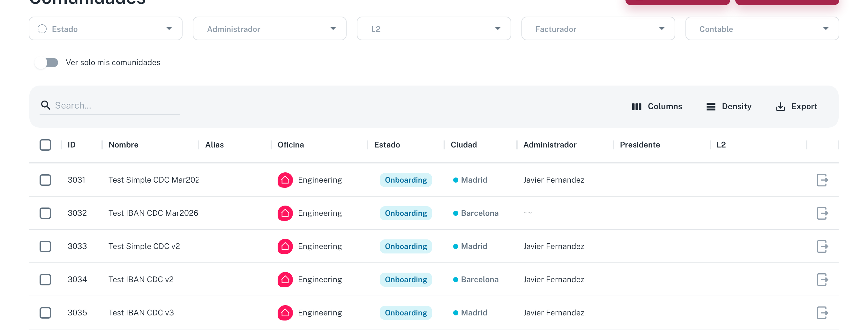Click the Export button
This screenshot has height=332, width=868.
(797, 107)
